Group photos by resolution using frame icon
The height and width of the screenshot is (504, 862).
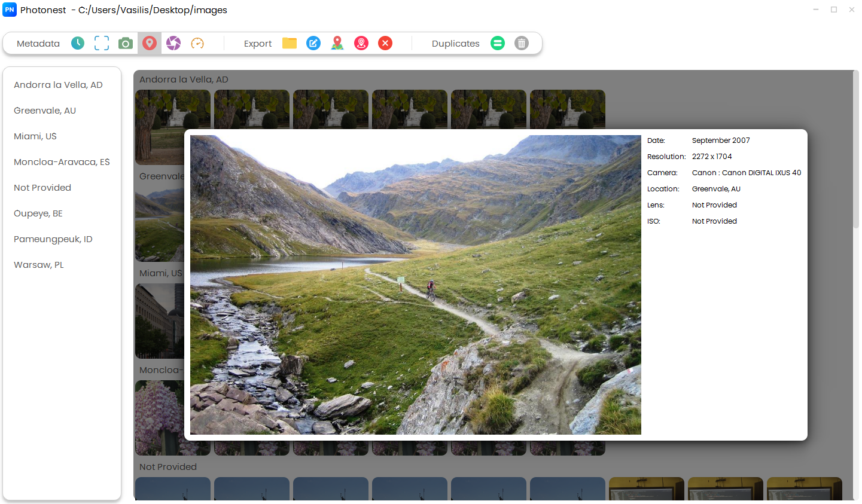101,42
